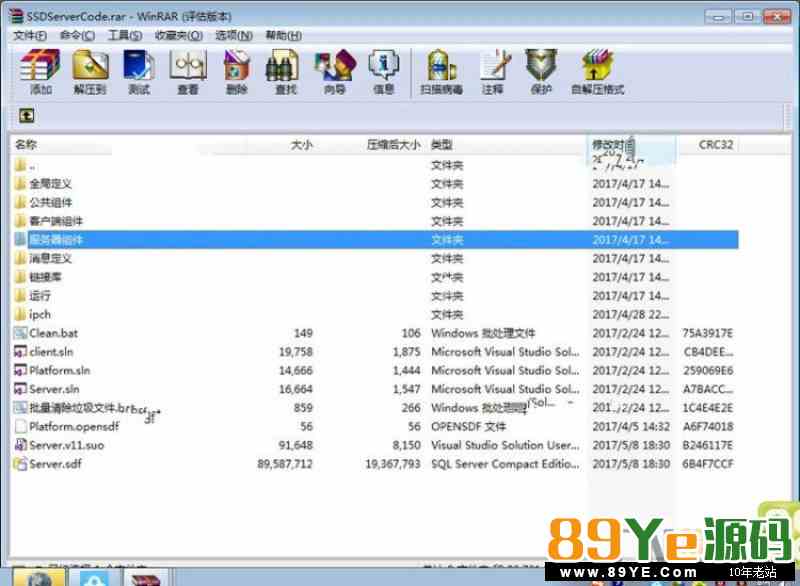Click the 保护 (Protect) shield icon
This screenshot has width=800, height=586.
pyautogui.click(x=541, y=72)
